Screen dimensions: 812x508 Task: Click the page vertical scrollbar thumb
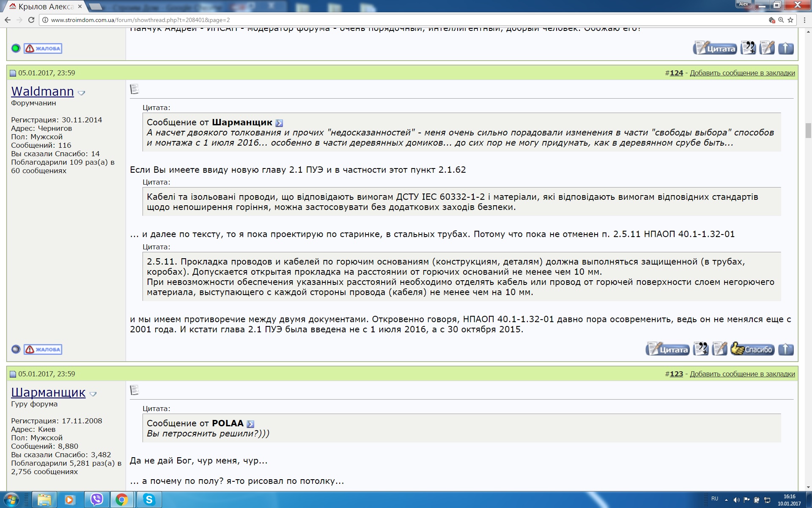[x=808, y=130]
